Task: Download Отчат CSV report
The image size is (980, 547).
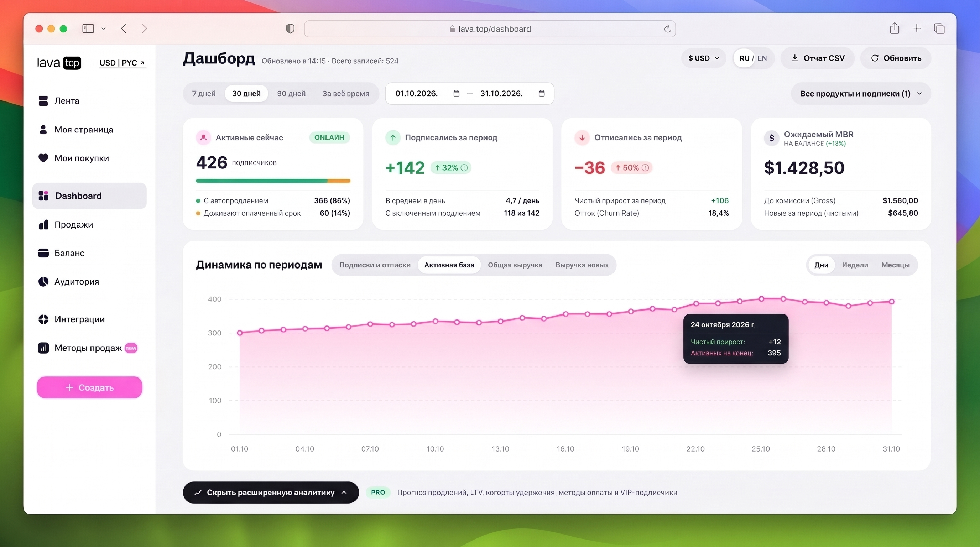Action: point(818,58)
